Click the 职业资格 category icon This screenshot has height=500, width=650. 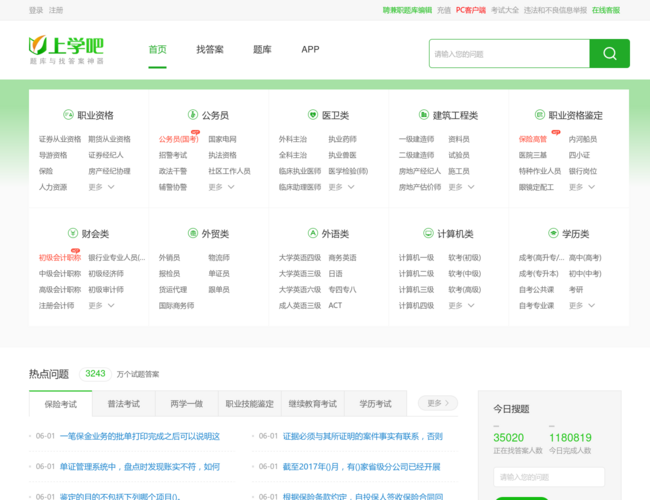(x=68, y=115)
